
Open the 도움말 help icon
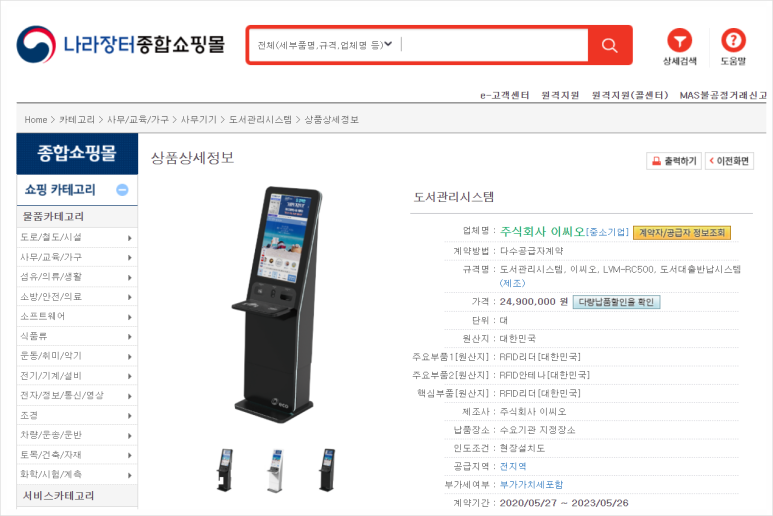click(733, 47)
